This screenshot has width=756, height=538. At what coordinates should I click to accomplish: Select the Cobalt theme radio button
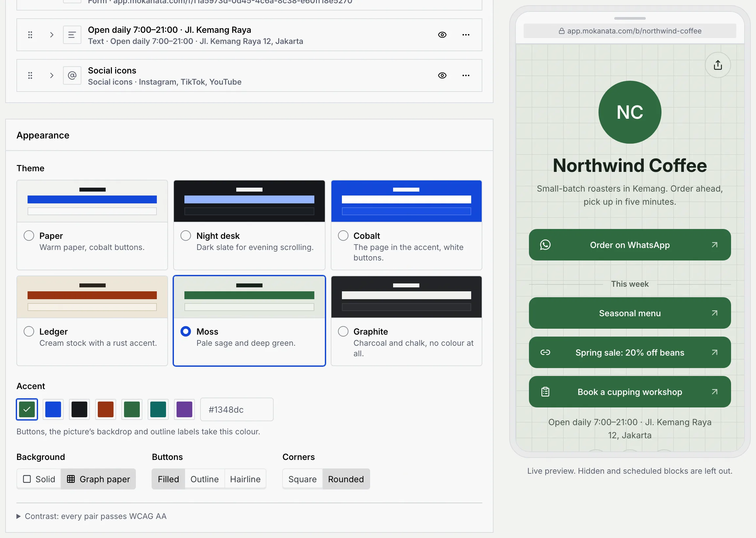click(343, 236)
